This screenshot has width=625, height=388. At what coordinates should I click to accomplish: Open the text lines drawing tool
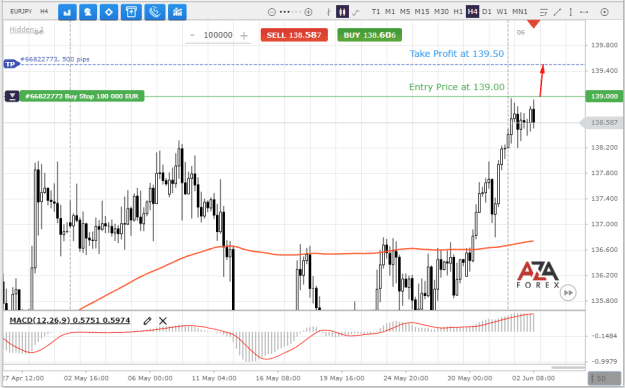[x=544, y=12]
